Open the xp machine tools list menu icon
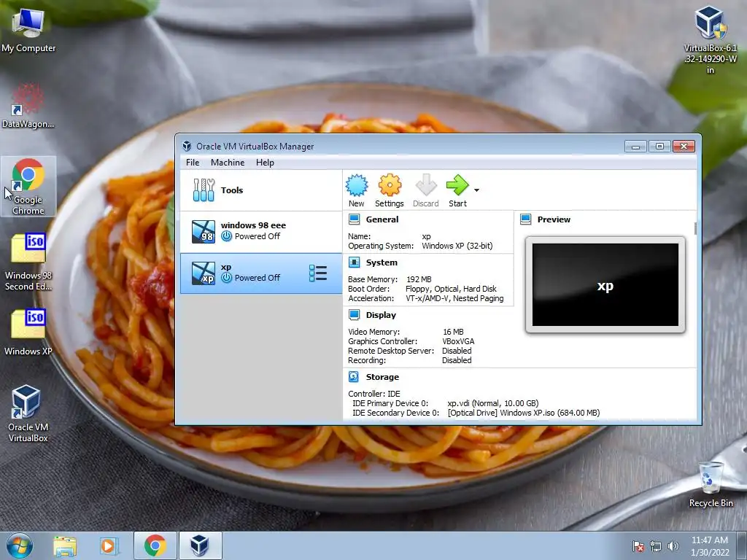The width and height of the screenshot is (747, 560). tap(318, 273)
